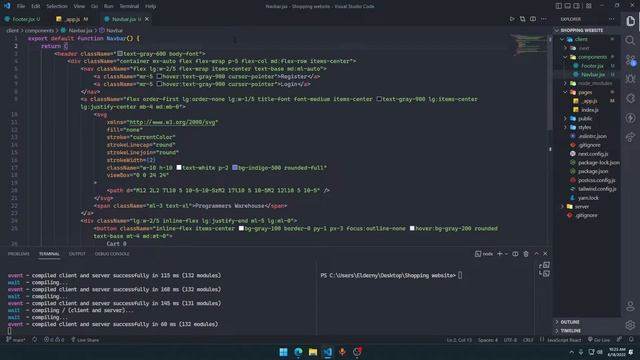Viewport: 640px width, 360px height.
Task: Open Manage gear settings icon
Action: [631, 325]
